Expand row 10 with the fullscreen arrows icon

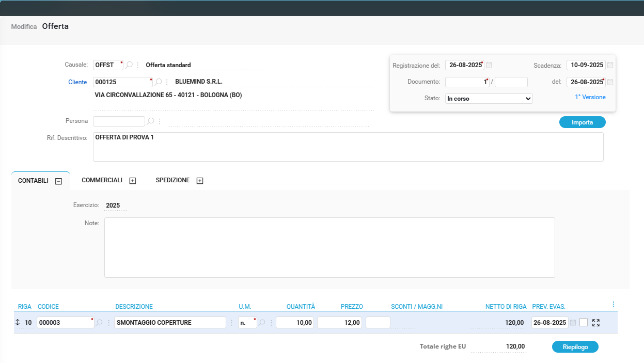click(596, 323)
